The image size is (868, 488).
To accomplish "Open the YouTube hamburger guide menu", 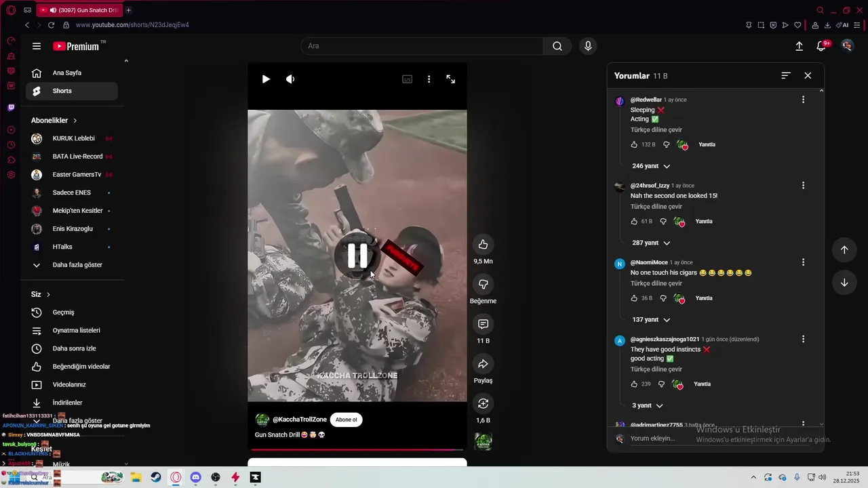I will click(x=37, y=46).
